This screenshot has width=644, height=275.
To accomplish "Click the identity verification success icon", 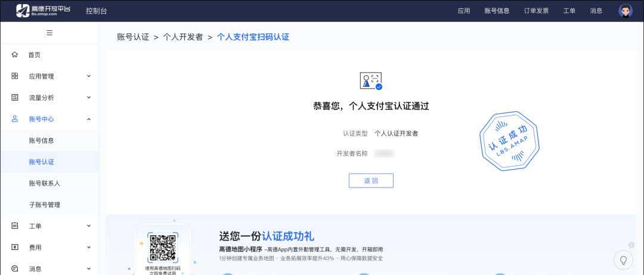I will click(x=371, y=81).
